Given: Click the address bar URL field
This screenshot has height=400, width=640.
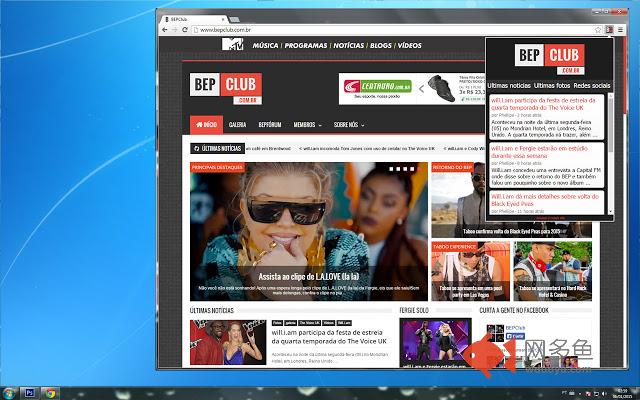Looking at the screenshot, I should click(392, 30).
